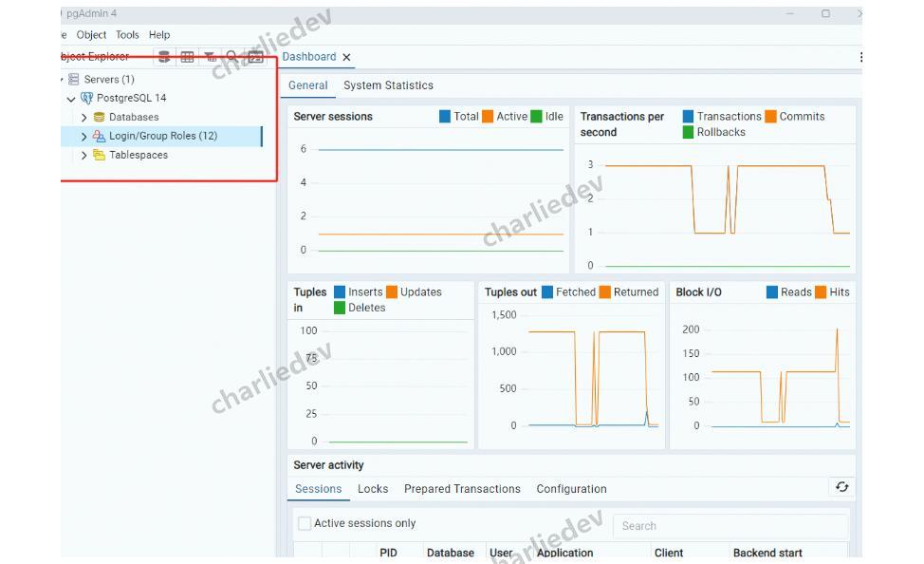
Task: Open the Tools menu
Action: point(127,35)
